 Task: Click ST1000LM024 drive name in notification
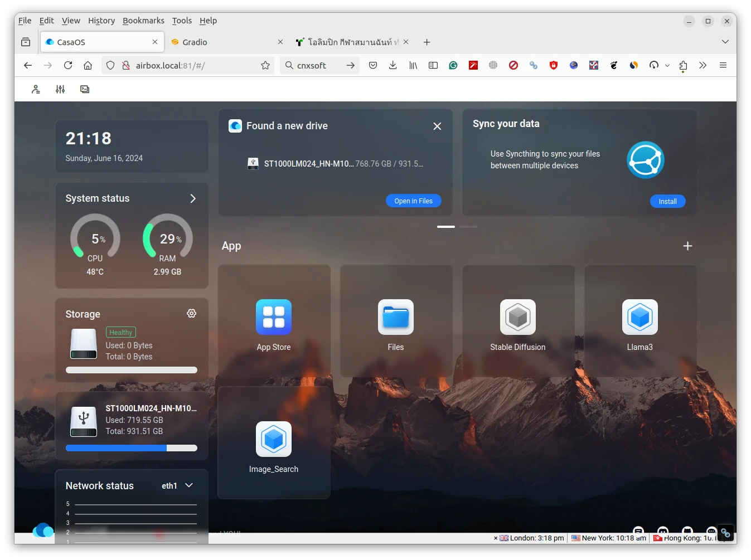coord(308,164)
